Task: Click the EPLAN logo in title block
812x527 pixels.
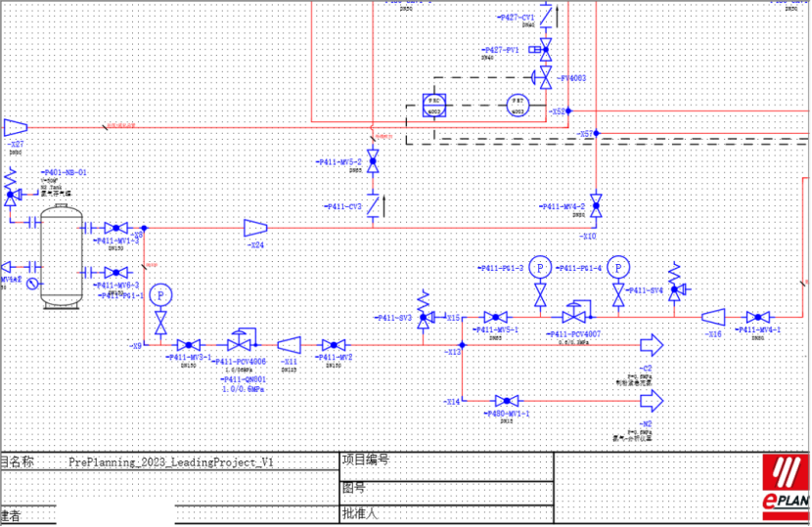Action: (x=785, y=487)
